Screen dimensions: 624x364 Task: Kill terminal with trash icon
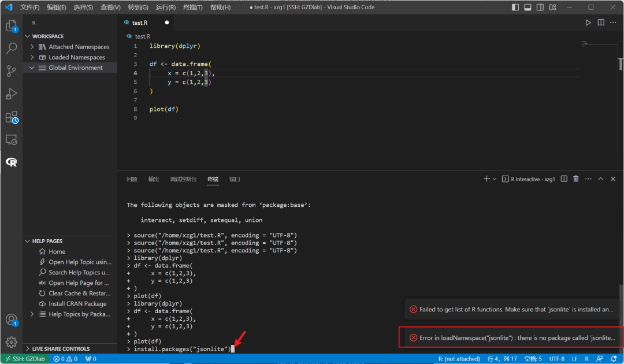coord(576,179)
